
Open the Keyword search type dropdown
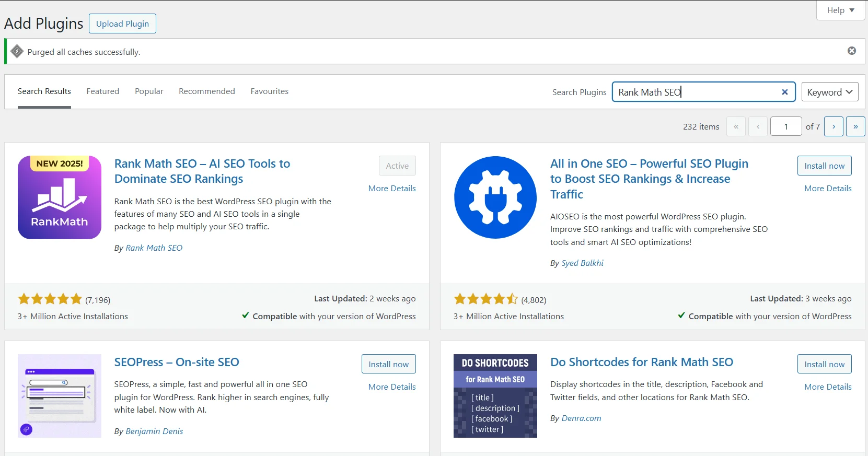point(830,92)
